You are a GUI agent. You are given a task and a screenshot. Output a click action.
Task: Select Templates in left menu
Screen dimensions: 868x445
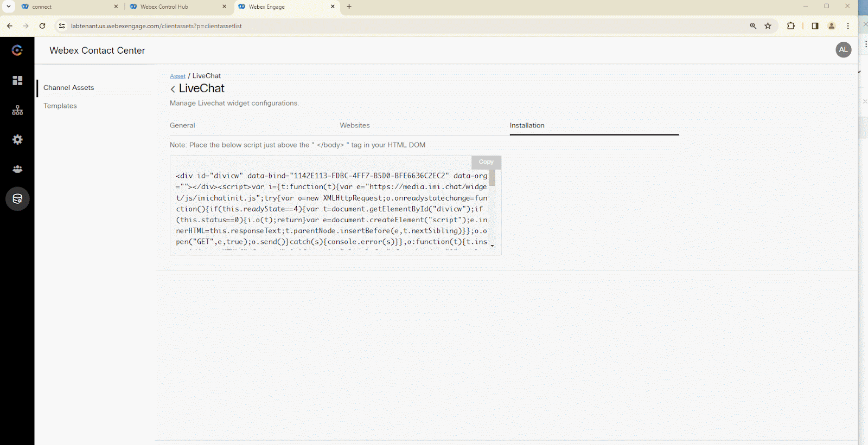click(x=60, y=106)
